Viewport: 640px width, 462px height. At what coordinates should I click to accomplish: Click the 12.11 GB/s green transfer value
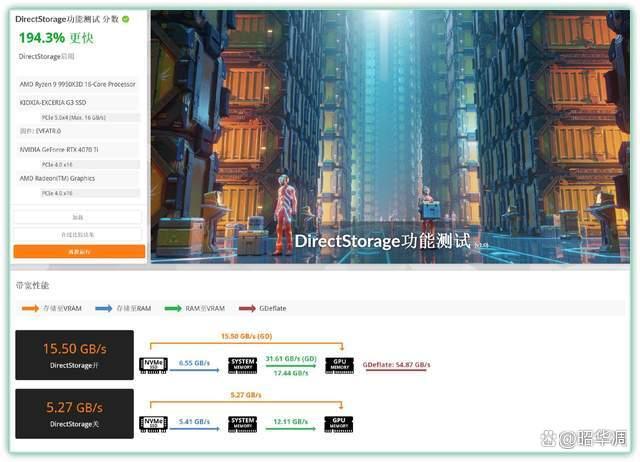point(291,421)
